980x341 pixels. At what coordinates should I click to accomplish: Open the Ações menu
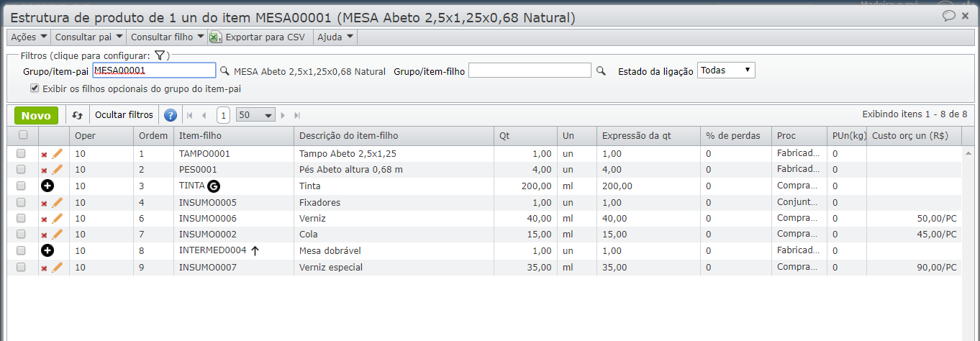point(29,37)
